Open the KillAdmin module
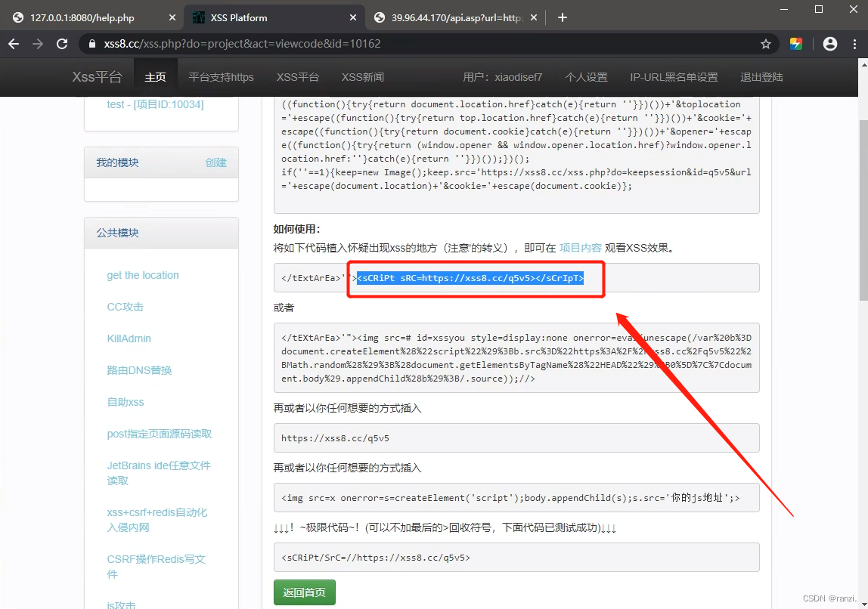The image size is (868, 609). (129, 339)
